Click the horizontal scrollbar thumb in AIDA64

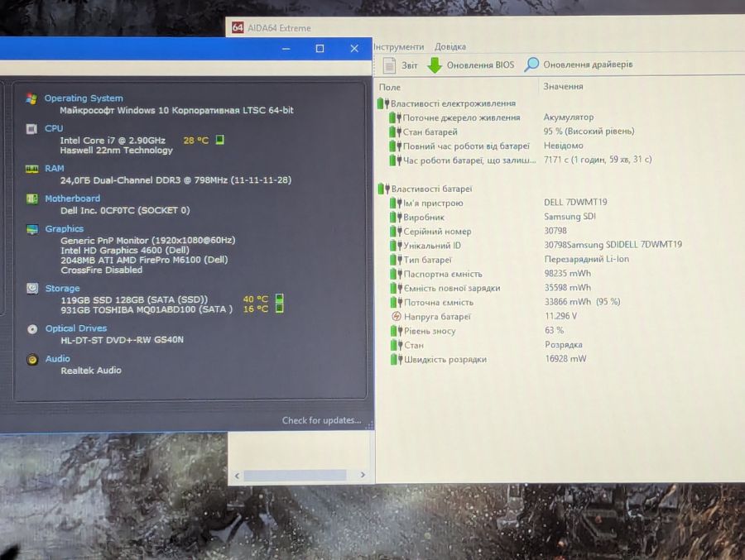295,475
